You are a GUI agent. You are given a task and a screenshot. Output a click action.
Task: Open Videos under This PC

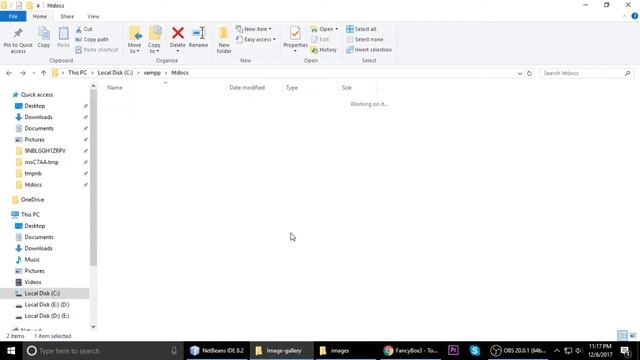(x=33, y=282)
